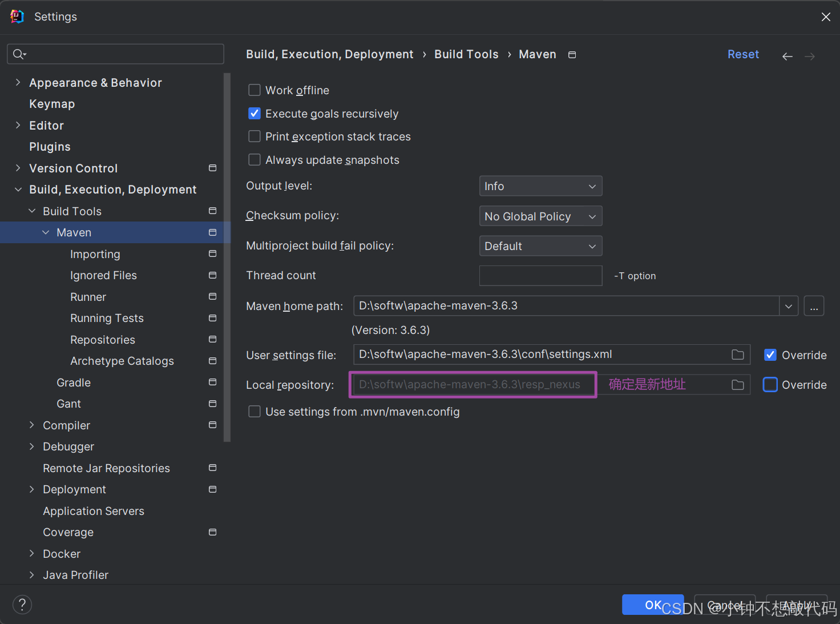Check Override for Local repository
This screenshot has width=840, height=624.
tap(770, 385)
